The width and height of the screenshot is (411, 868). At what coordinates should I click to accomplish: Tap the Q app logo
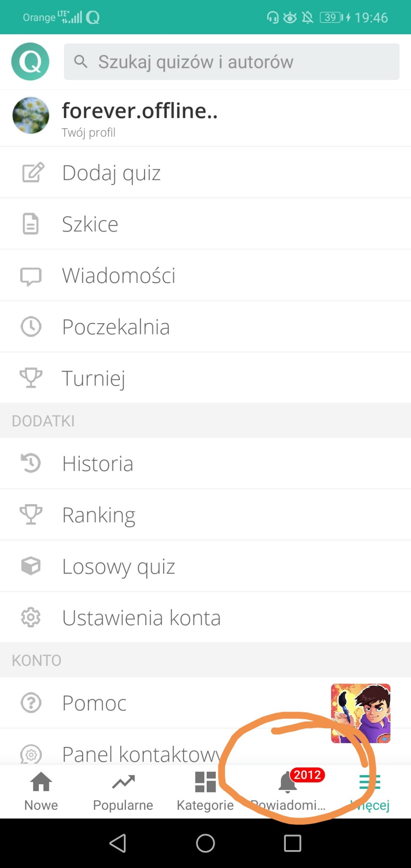tap(30, 61)
